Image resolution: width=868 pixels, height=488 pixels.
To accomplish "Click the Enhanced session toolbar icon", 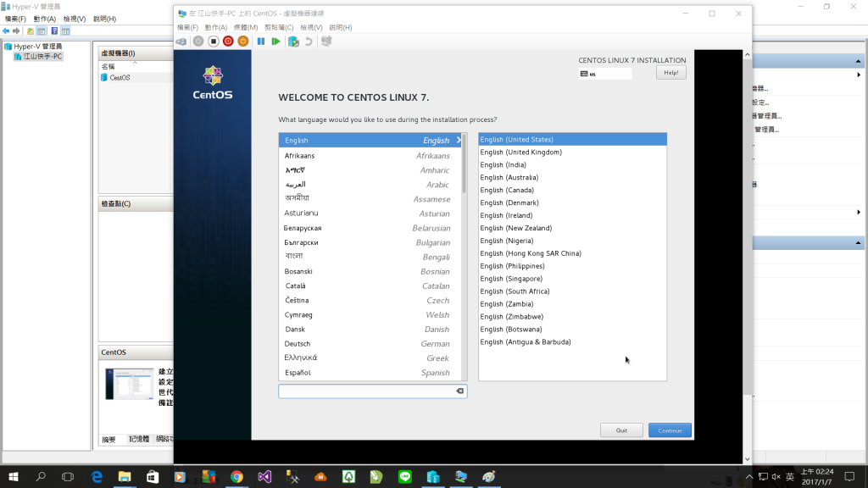I will 326,42.
